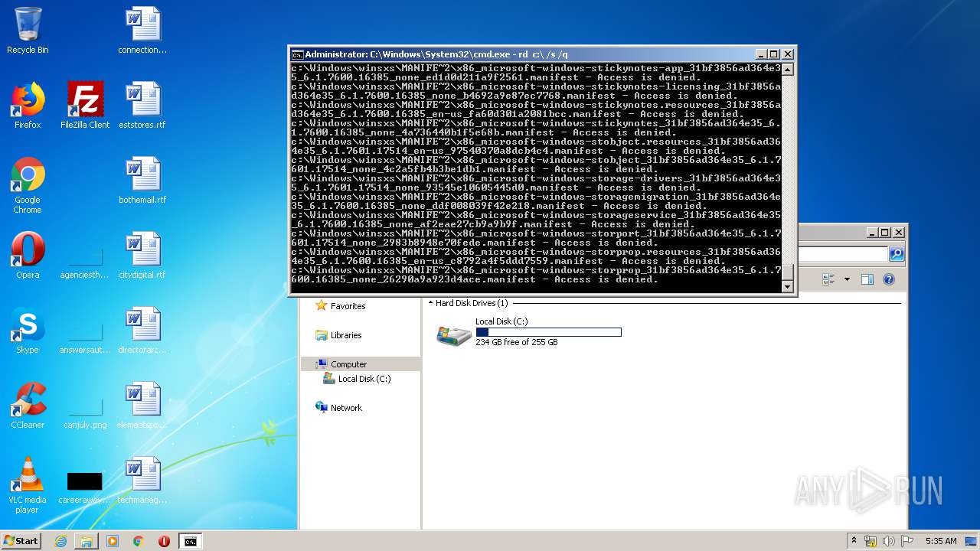Select Local Disk (C:) drive in main pane
Viewport: 980px width, 551px height.
(528, 332)
